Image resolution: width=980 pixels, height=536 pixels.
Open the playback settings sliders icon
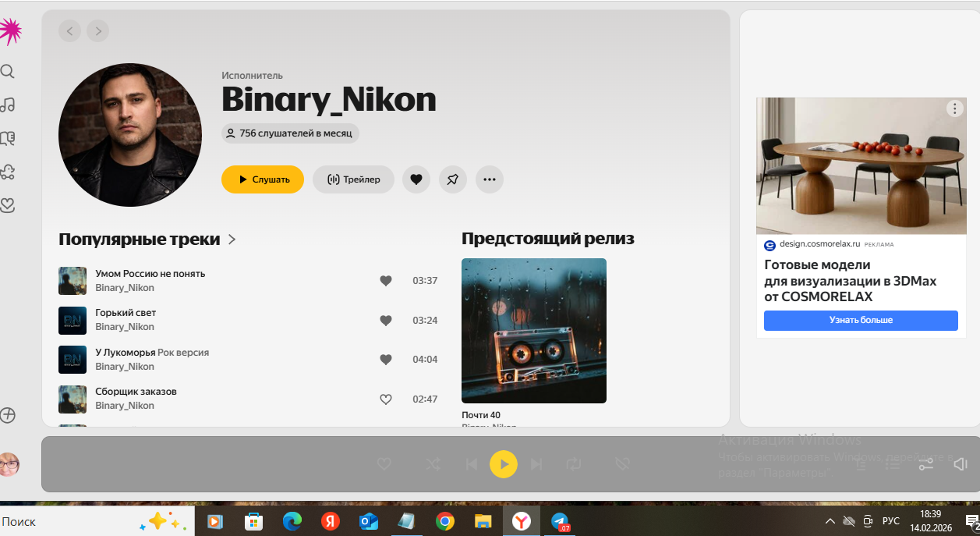pos(925,464)
